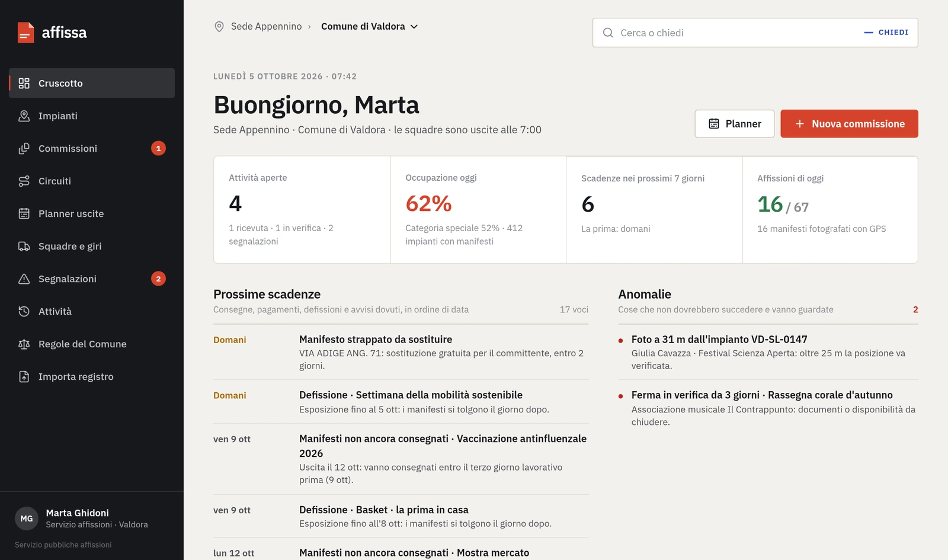The image size is (948, 560).
Task: Open the Planner button
Action: tap(735, 124)
